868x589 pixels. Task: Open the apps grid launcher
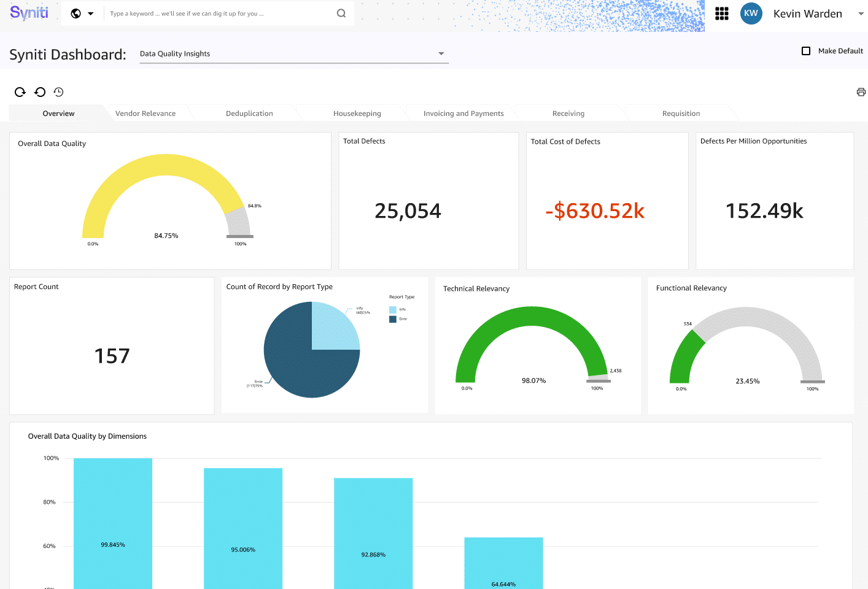[722, 13]
